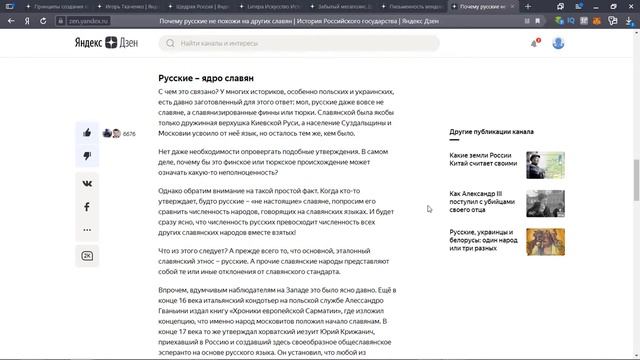Go back with the browser back arrow

click(x=11, y=21)
